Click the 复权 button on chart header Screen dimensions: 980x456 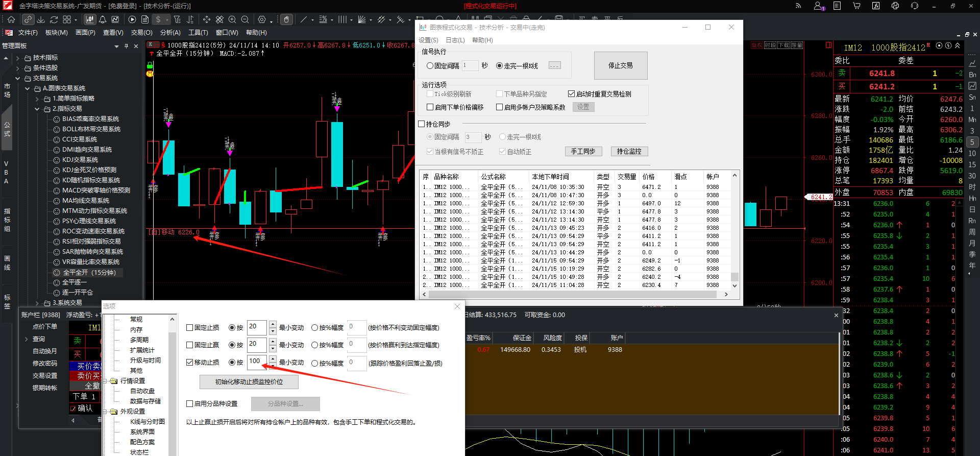click(x=757, y=45)
